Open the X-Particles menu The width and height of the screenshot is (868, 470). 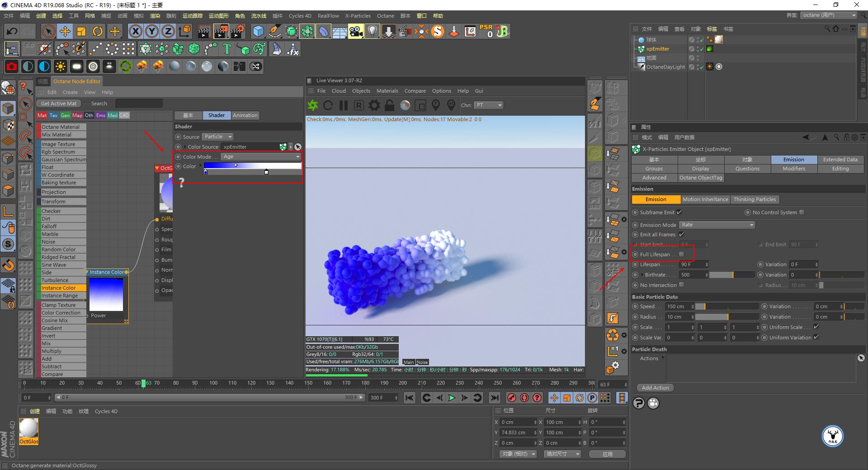(x=358, y=15)
